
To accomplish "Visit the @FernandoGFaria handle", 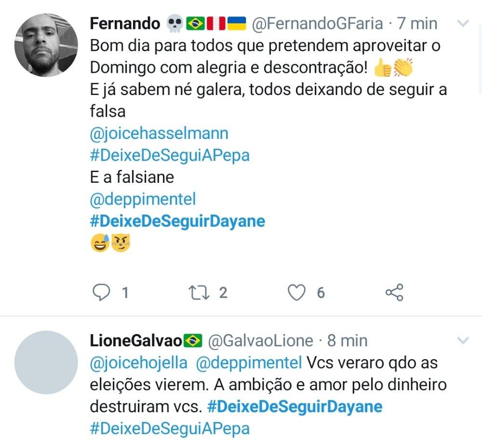I will 317,23.
